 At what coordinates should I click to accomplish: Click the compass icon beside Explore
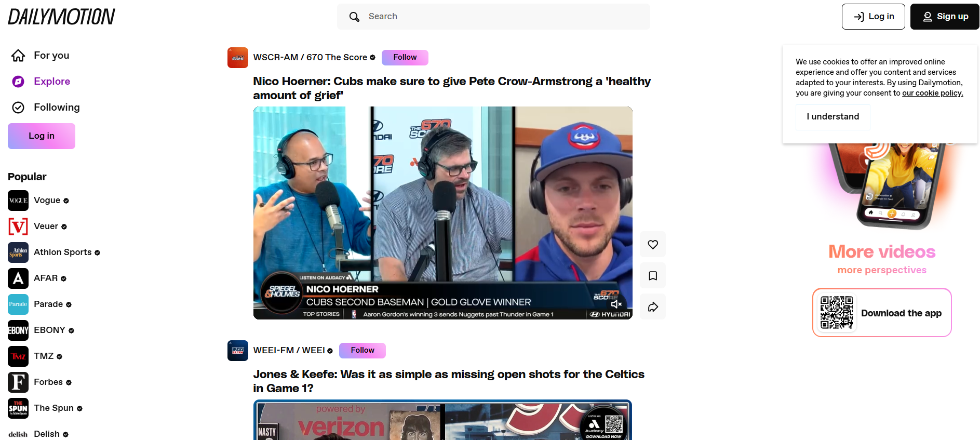[18, 82]
